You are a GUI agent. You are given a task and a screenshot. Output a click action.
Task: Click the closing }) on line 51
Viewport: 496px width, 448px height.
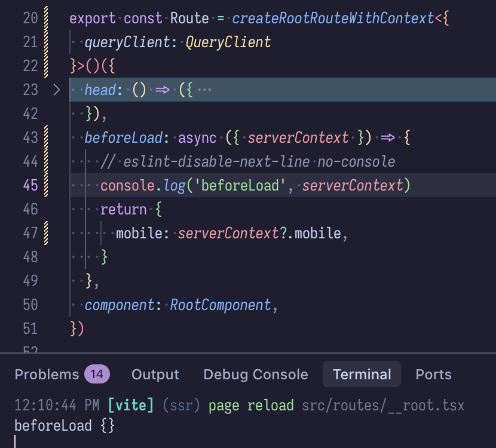[77, 329]
